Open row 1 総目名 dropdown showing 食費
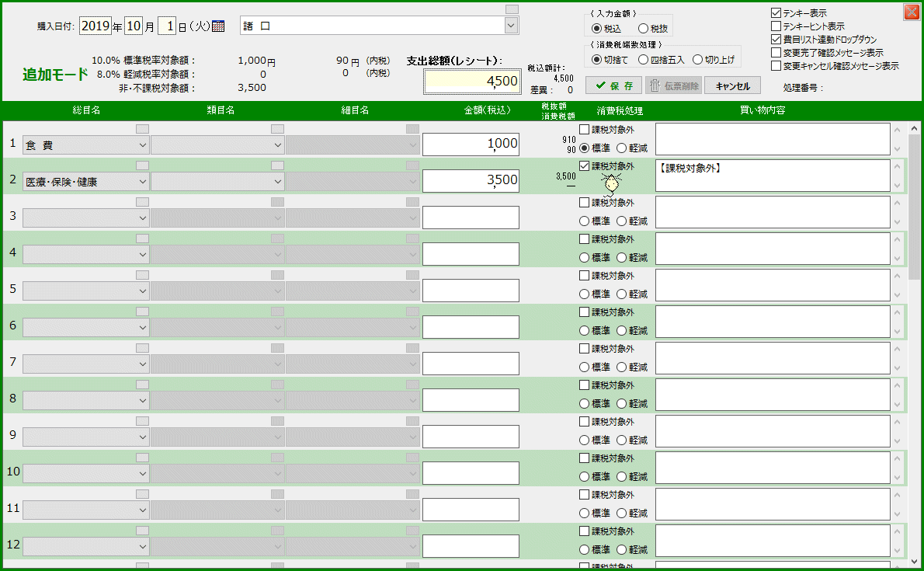Screen dimensions: 924x571 85,145
